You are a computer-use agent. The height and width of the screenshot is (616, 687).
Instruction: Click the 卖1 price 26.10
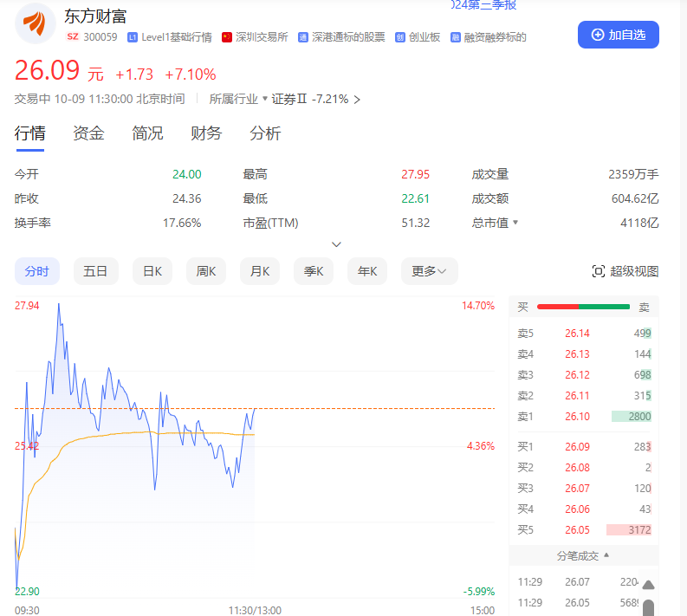tap(577, 417)
